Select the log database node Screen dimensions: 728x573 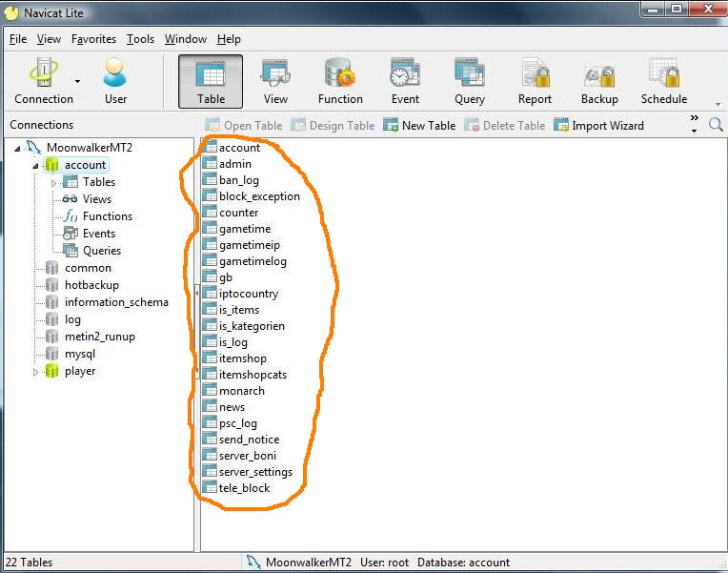tap(63, 319)
